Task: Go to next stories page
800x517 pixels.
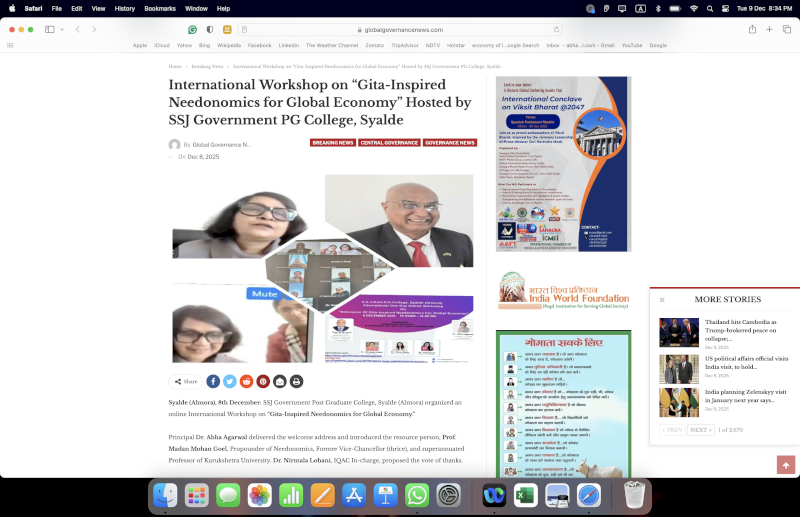Action: [x=700, y=429]
